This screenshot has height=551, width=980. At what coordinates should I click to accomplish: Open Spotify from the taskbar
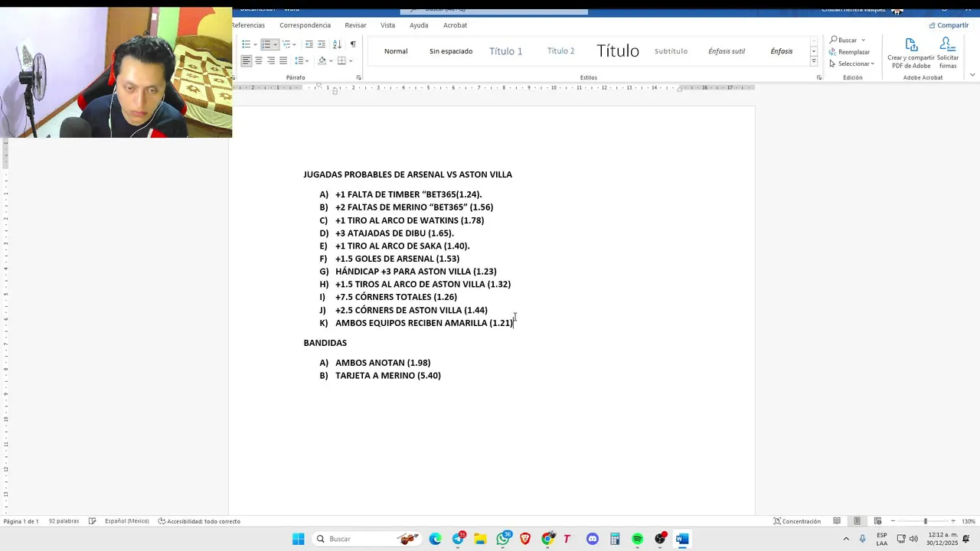coord(637,539)
